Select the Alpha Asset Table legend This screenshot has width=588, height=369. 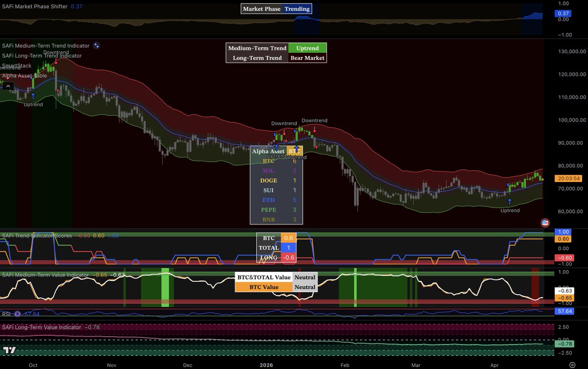click(24, 76)
